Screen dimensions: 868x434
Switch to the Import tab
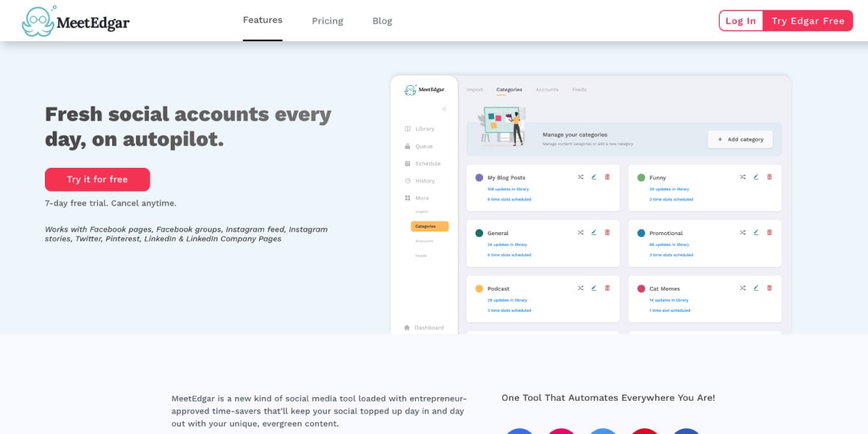475,90
